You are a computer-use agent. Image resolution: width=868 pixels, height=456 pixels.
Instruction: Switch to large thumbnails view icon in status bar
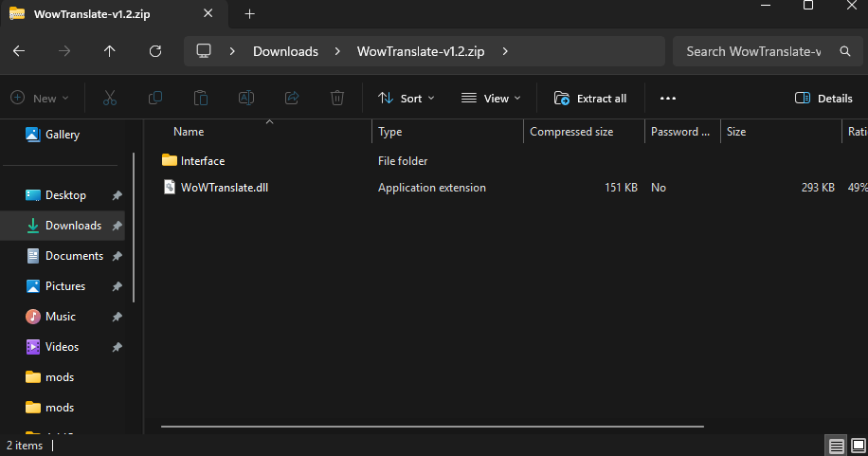[x=858, y=446]
